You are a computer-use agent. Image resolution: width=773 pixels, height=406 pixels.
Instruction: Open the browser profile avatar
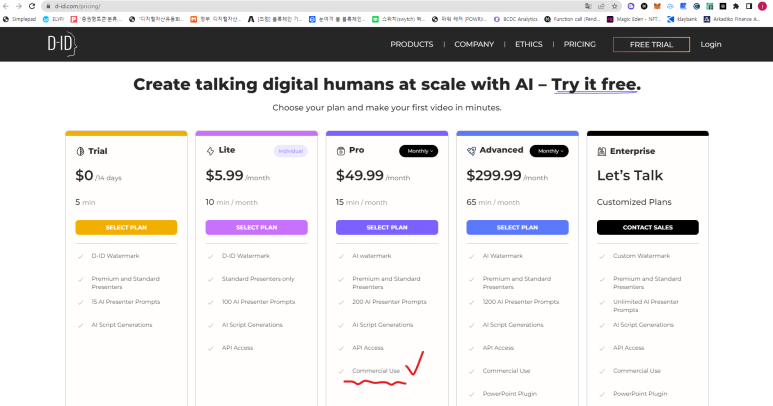[x=762, y=6]
